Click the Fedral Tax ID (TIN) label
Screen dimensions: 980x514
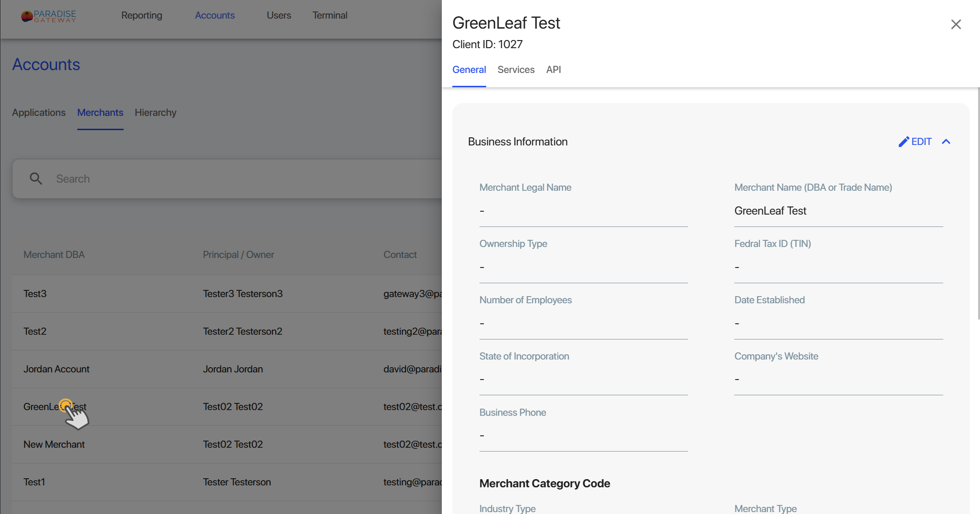[x=772, y=244]
